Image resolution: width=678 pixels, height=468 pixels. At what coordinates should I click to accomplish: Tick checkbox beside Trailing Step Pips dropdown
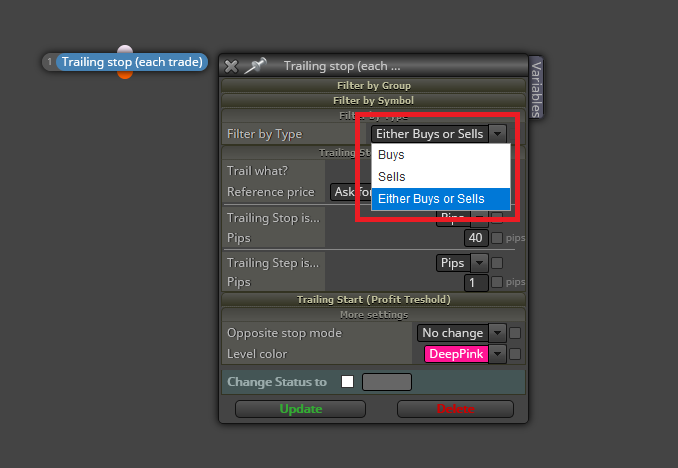497,263
